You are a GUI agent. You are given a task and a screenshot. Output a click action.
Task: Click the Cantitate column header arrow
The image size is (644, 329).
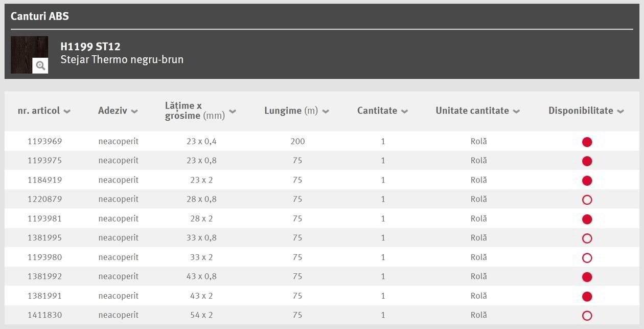tap(404, 112)
